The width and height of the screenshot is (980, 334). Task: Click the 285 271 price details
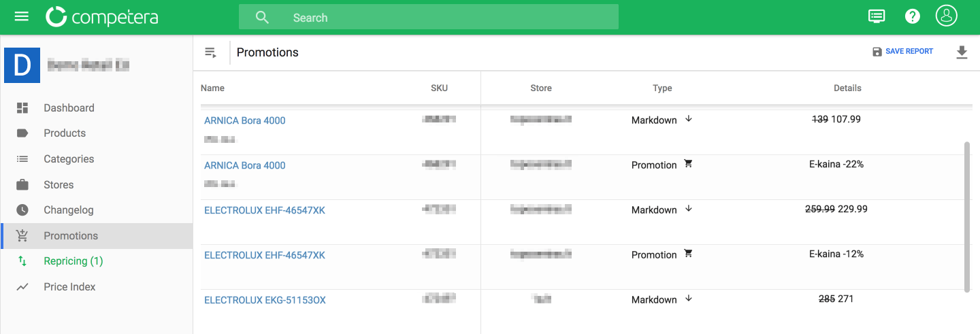click(x=836, y=299)
